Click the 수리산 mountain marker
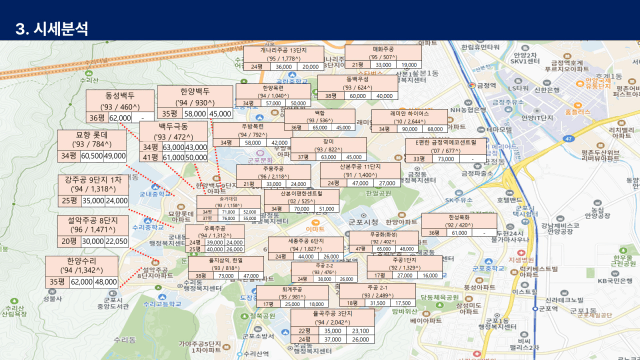640x360 pixels. (x=89, y=74)
